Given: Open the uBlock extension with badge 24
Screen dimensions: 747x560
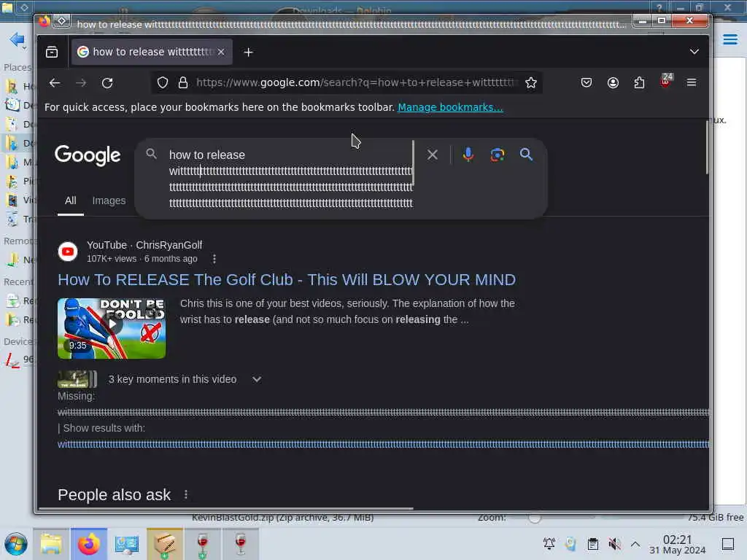Looking at the screenshot, I should coord(666,82).
